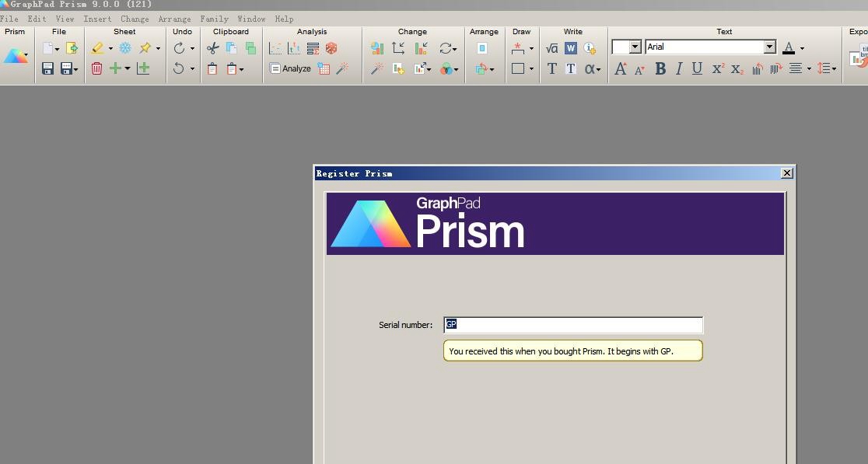The image size is (868, 464).
Task: Click the Export graph icon
Action: coord(859,57)
